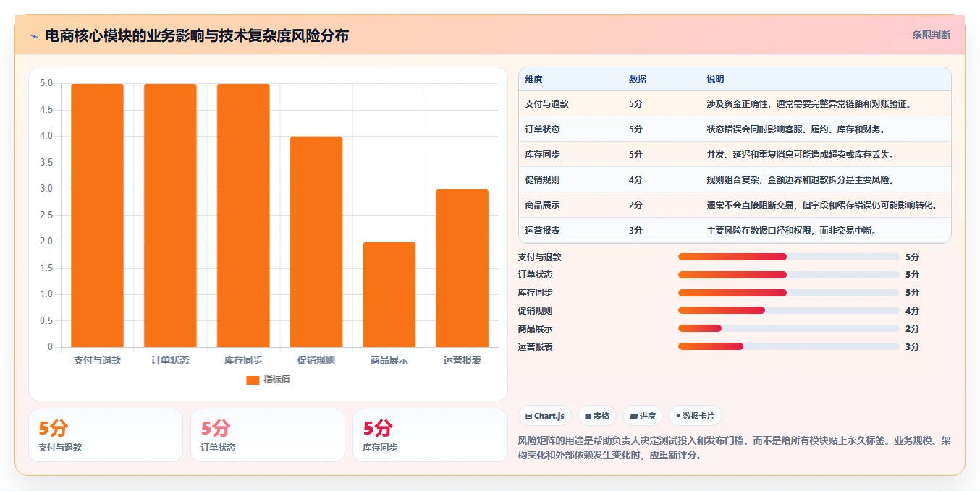Click the 订单状态 progress bar
980x491 pixels.
tap(788, 275)
